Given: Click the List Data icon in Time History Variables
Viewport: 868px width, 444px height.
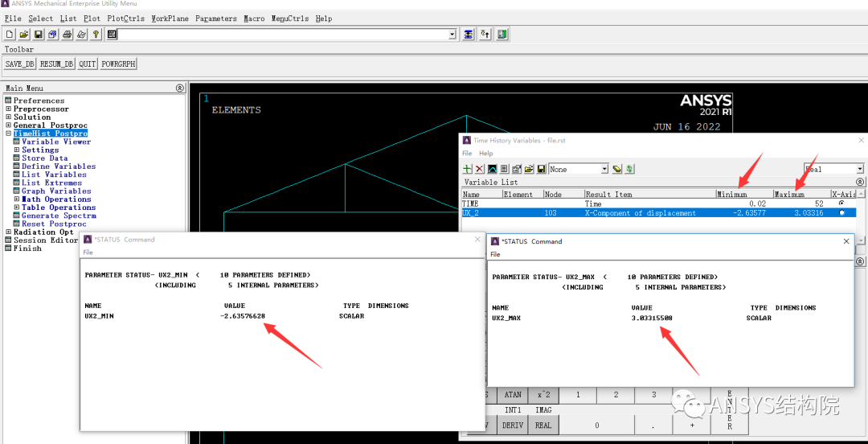Looking at the screenshot, I should [x=504, y=169].
